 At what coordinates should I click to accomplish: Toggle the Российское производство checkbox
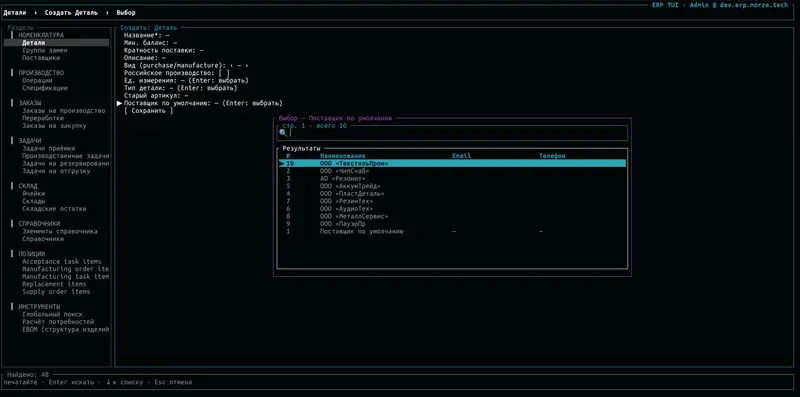[224, 73]
